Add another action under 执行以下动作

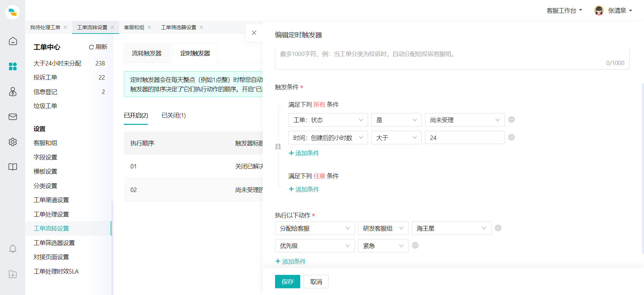pyautogui.click(x=290, y=261)
